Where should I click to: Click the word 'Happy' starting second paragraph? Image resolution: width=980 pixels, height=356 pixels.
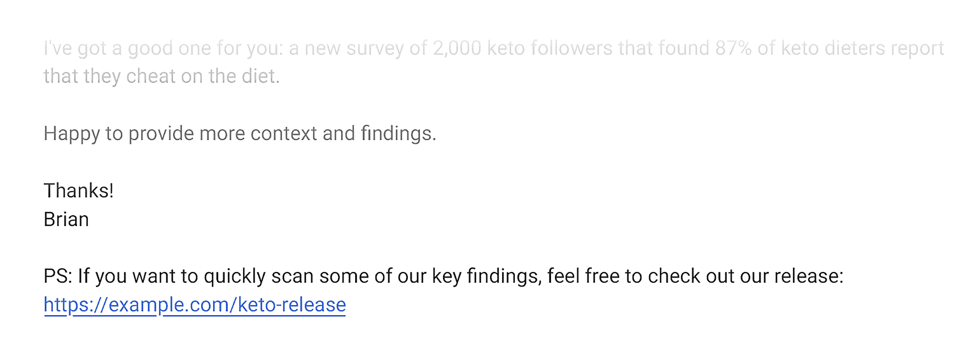point(72,134)
